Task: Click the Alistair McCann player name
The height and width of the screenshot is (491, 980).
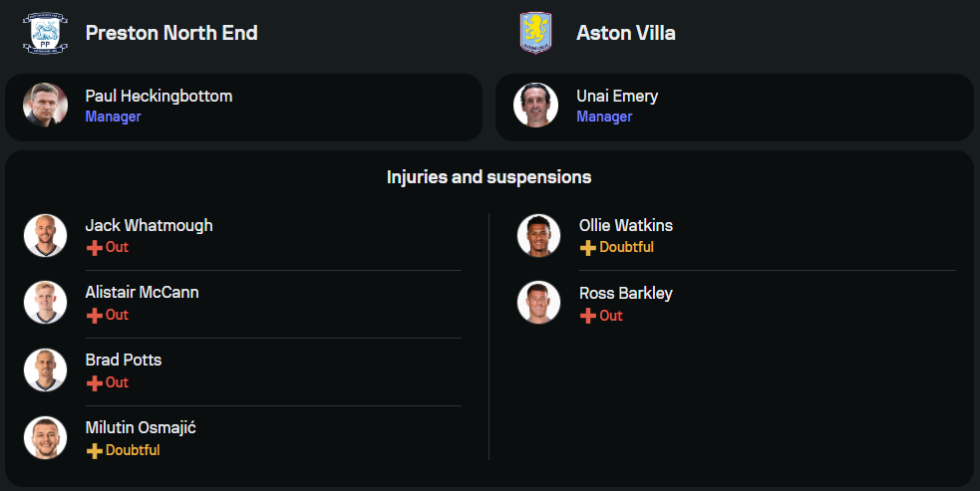Action: pos(142,293)
